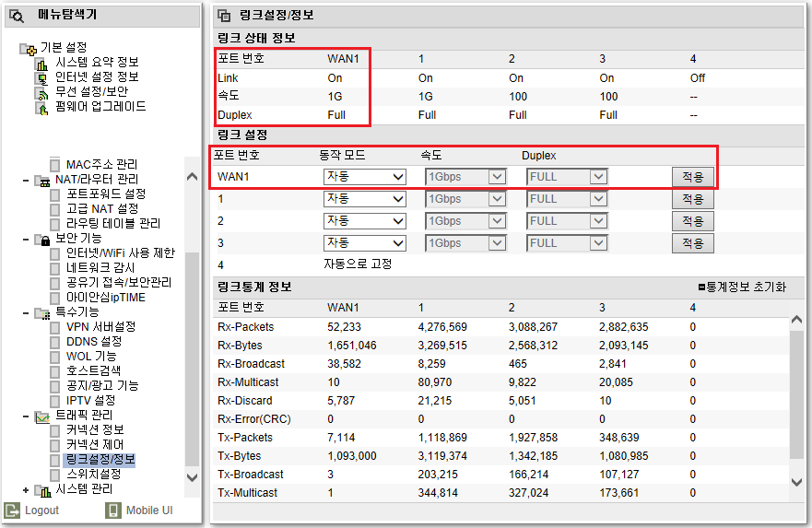Open 무선 설정/보안 wireless icon
The height and width of the screenshot is (528, 812).
pyautogui.click(x=41, y=94)
